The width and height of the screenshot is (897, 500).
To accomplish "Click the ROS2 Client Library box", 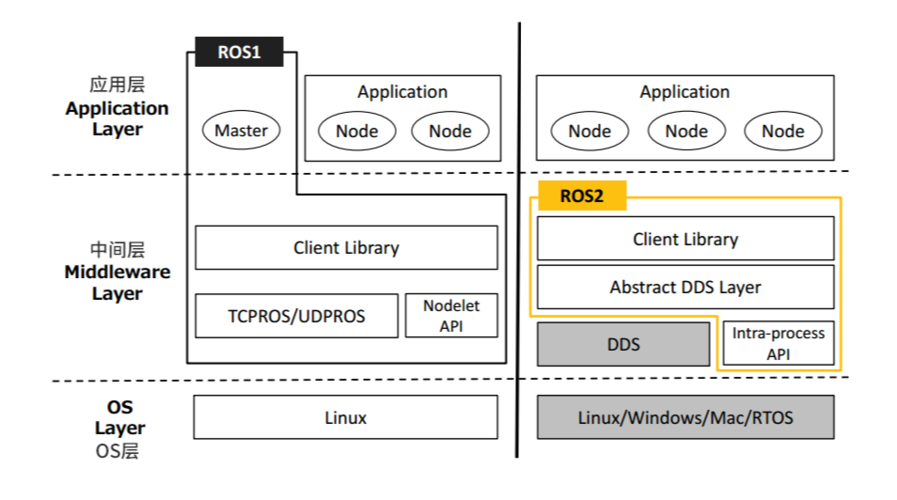I will point(685,239).
